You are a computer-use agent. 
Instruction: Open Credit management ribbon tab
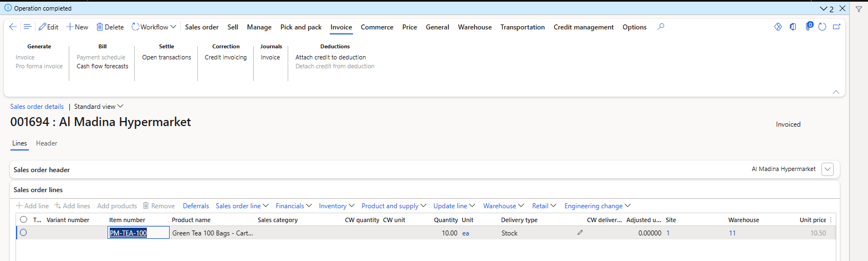[584, 27]
